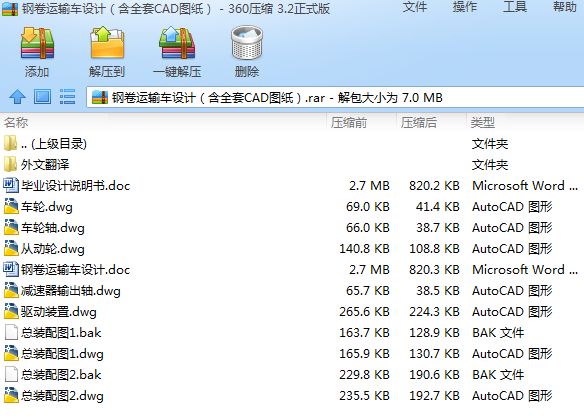Image resolution: width=584 pixels, height=419 pixels.
Task: Select the 上级目录 parent folder icon
Action: [x=10, y=143]
